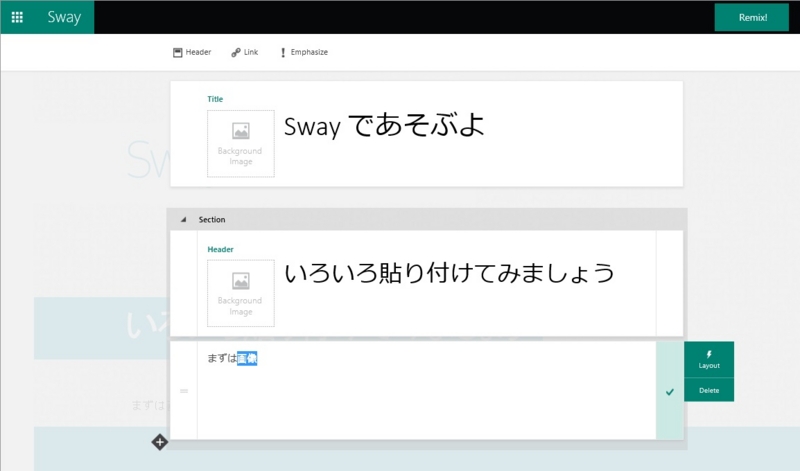800x471 pixels.
Task: Click the Section label
Action: point(212,219)
